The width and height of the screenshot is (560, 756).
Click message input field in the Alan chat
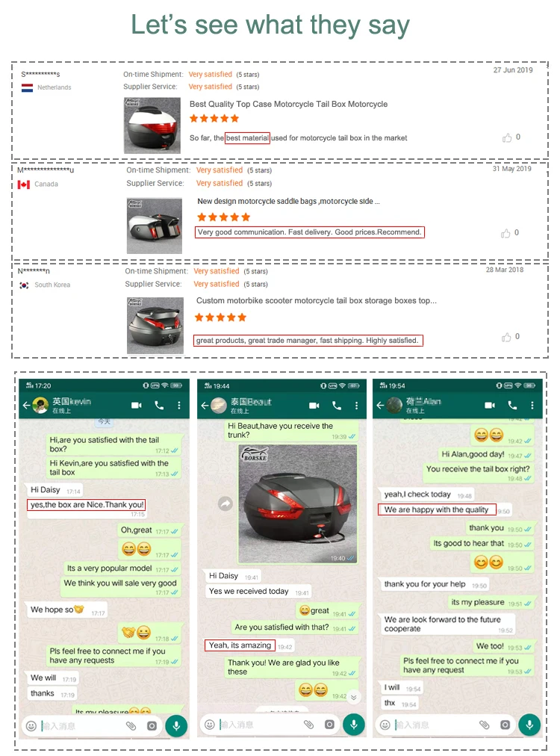coord(435,725)
